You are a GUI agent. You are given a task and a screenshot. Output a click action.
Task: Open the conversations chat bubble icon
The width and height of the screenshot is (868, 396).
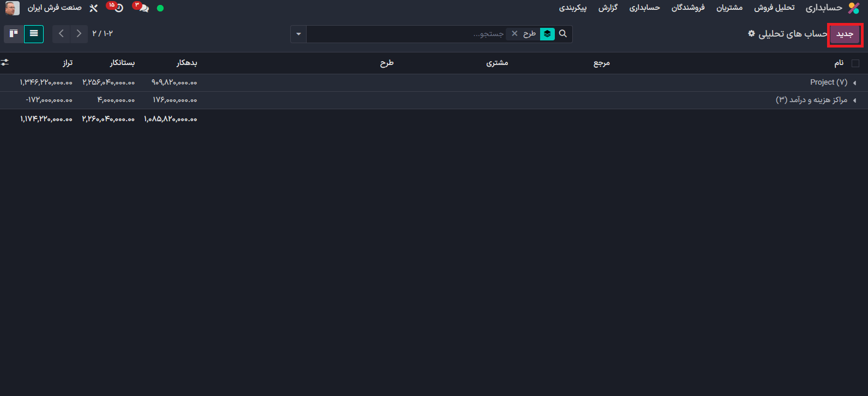pyautogui.click(x=143, y=8)
